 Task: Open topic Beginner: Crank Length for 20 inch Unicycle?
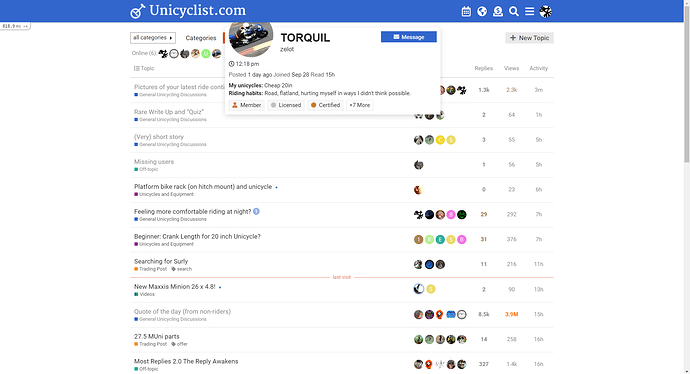tap(197, 237)
